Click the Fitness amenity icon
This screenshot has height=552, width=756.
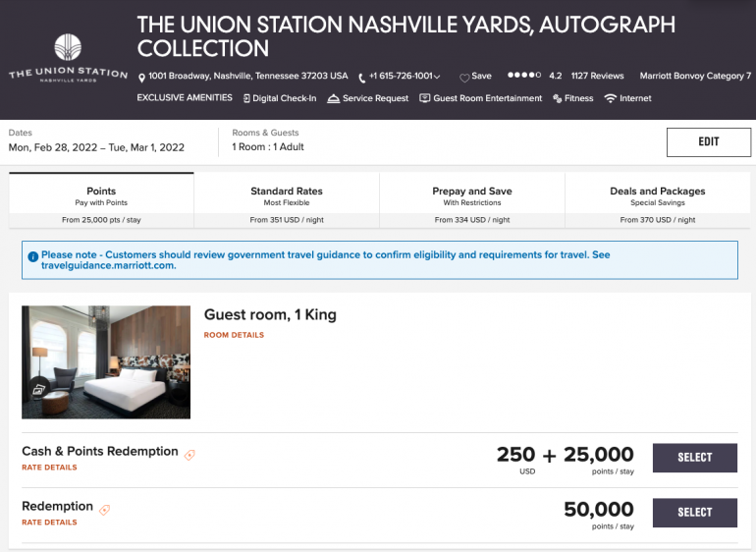(558, 98)
